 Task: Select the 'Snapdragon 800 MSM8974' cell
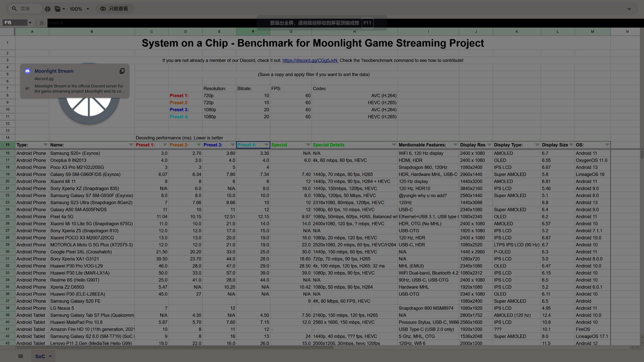[x=428, y=308]
